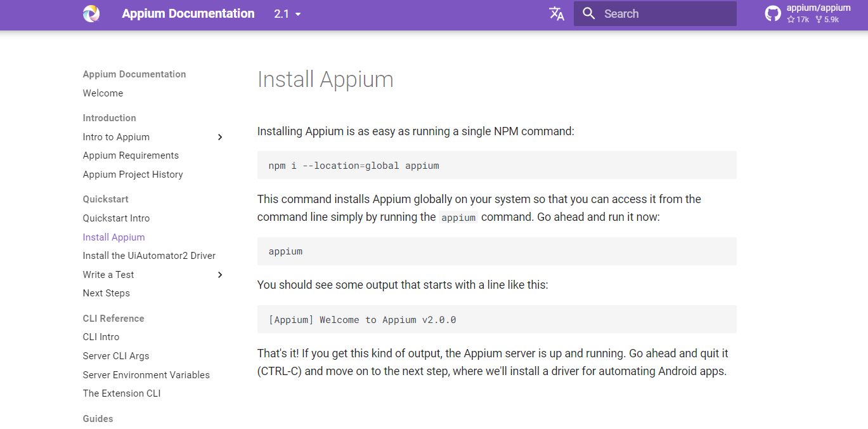Click the search magnifier icon

pyautogui.click(x=588, y=14)
